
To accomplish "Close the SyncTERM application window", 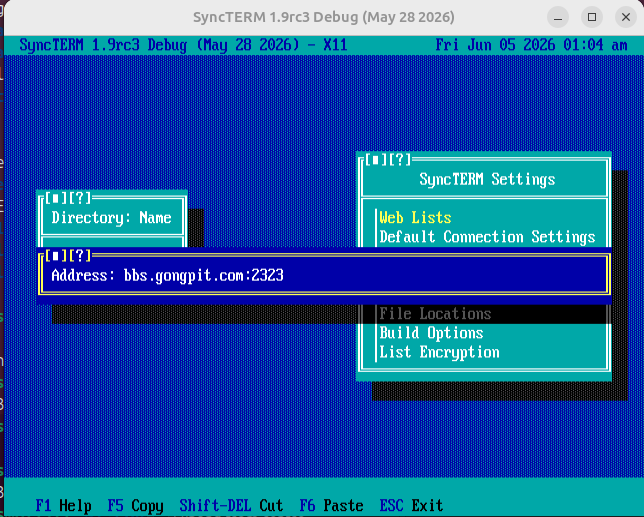I will click(x=626, y=17).
